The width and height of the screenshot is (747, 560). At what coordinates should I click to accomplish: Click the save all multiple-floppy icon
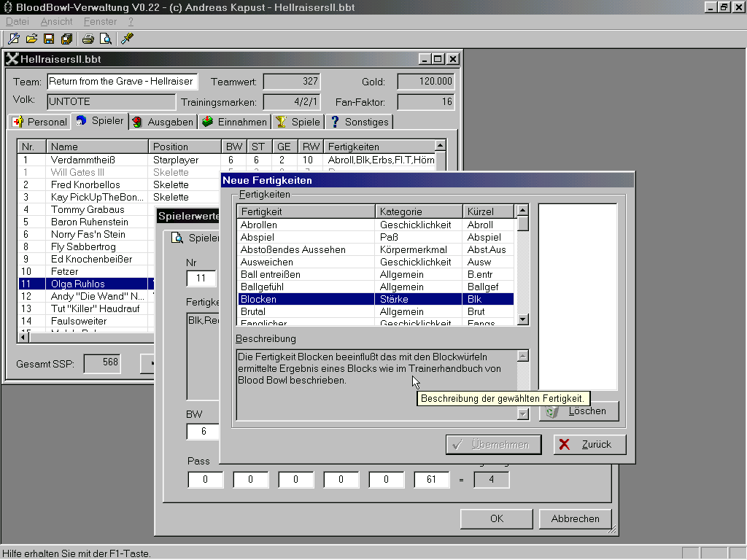(x=66, y=39)
